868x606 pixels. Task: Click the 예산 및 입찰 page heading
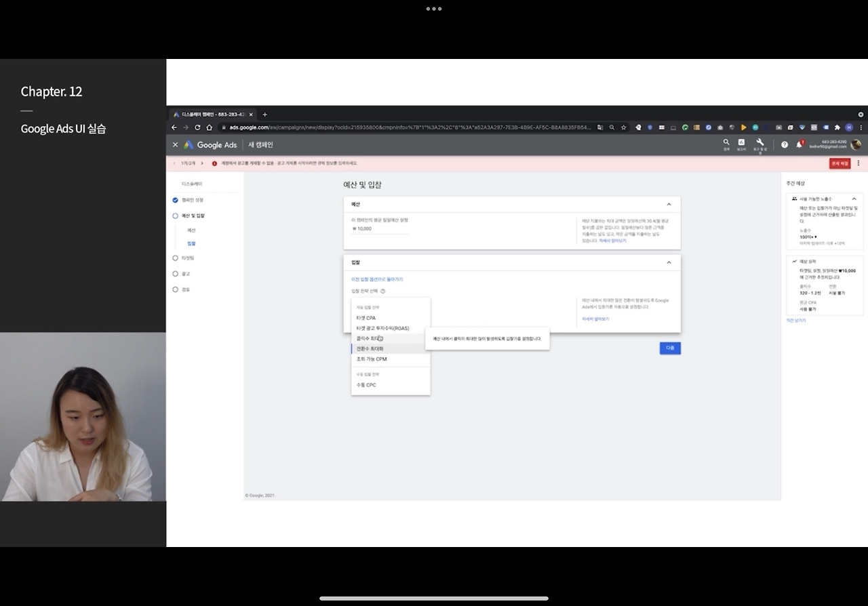362,185
